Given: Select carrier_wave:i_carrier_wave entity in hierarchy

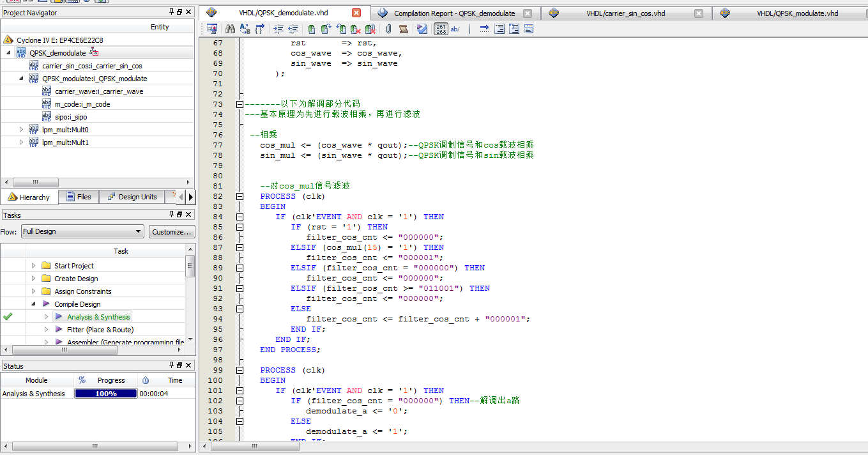Looking at the screenshot, I should [99, 91].
